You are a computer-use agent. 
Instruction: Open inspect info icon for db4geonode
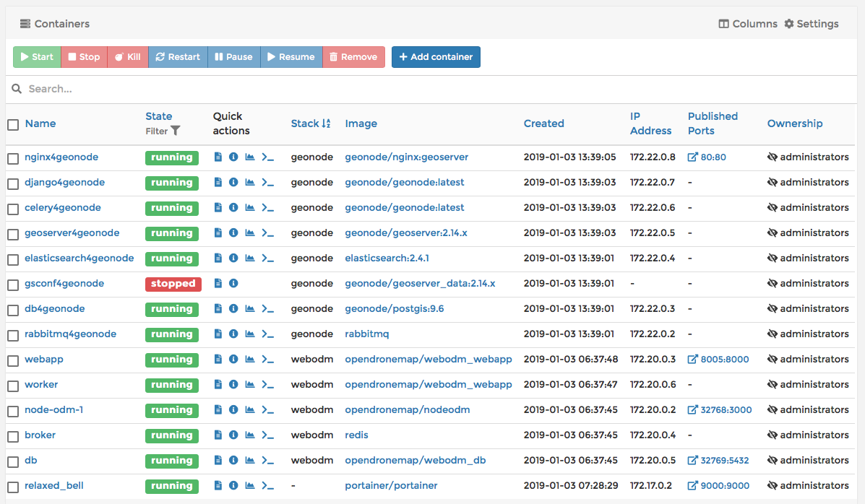[x=233, y=309]
